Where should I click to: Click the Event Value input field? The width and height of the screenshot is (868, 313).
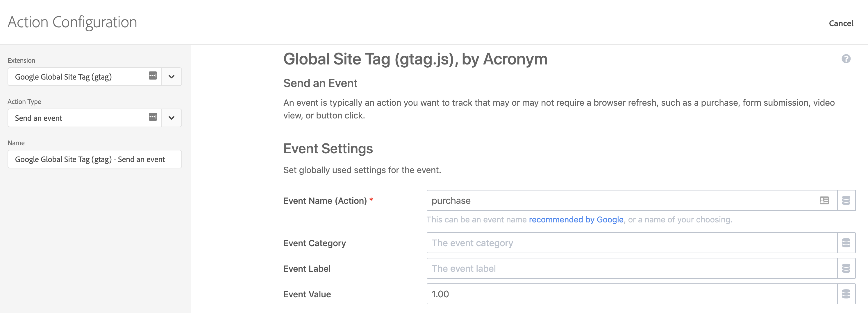(x=632, y=294)
